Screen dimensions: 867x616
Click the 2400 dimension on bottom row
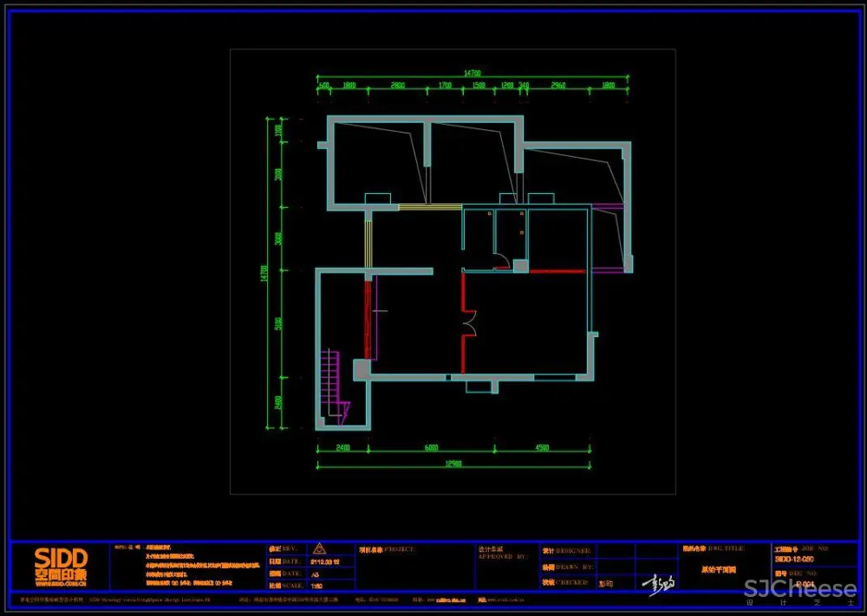(x=342, y=448)
